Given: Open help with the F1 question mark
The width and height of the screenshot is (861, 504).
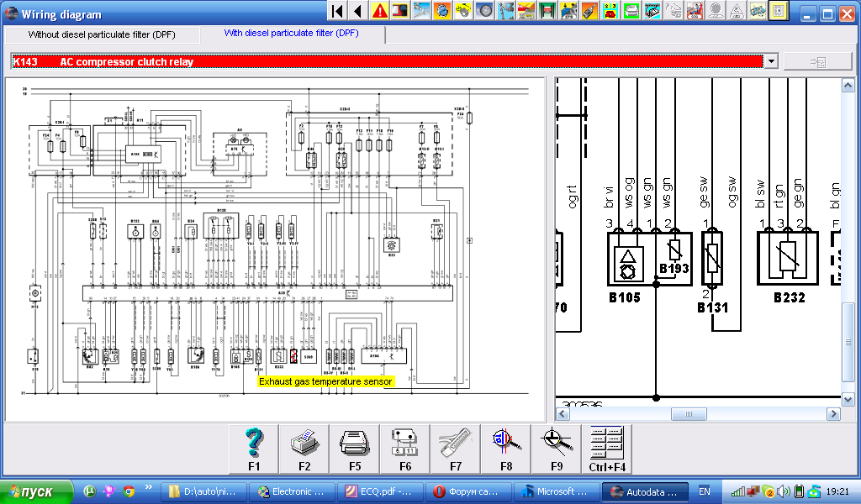Looking at the screenshot, I should (x=254, y=449).
